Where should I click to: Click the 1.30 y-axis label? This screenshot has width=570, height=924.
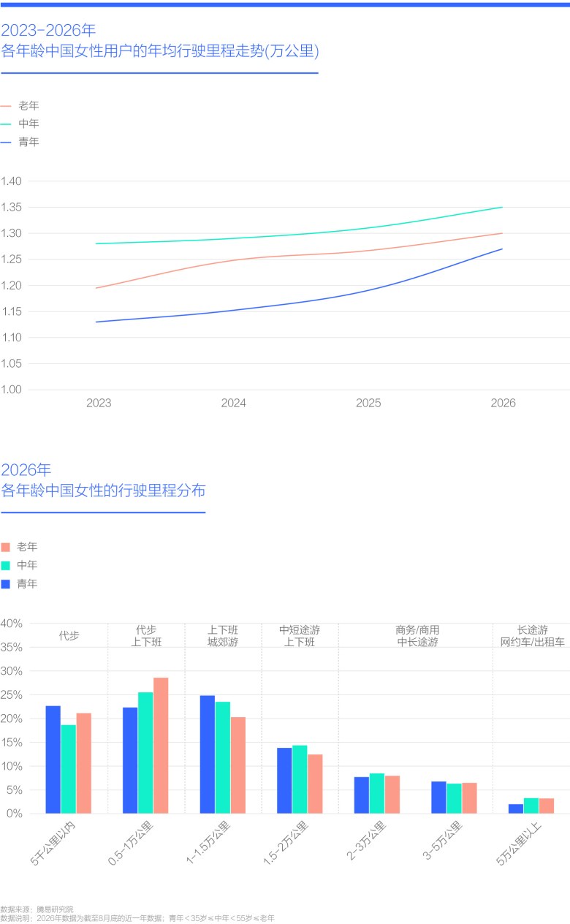(x=12, y=233)
